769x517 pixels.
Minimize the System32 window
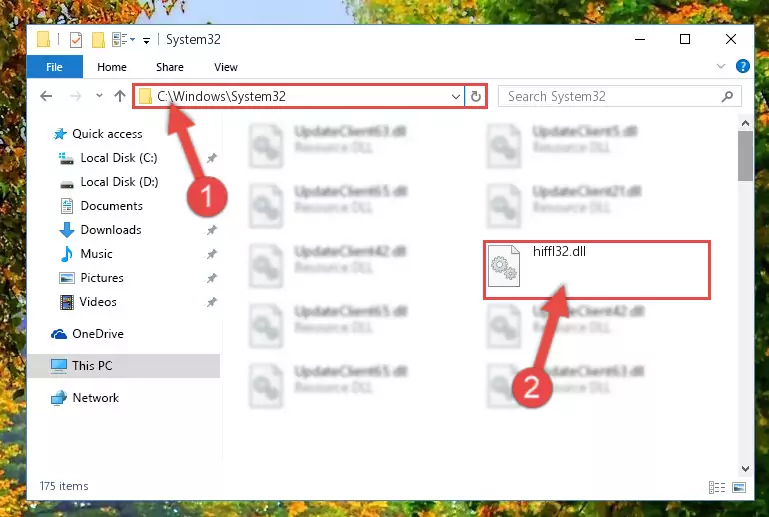[x=640, y=39]
